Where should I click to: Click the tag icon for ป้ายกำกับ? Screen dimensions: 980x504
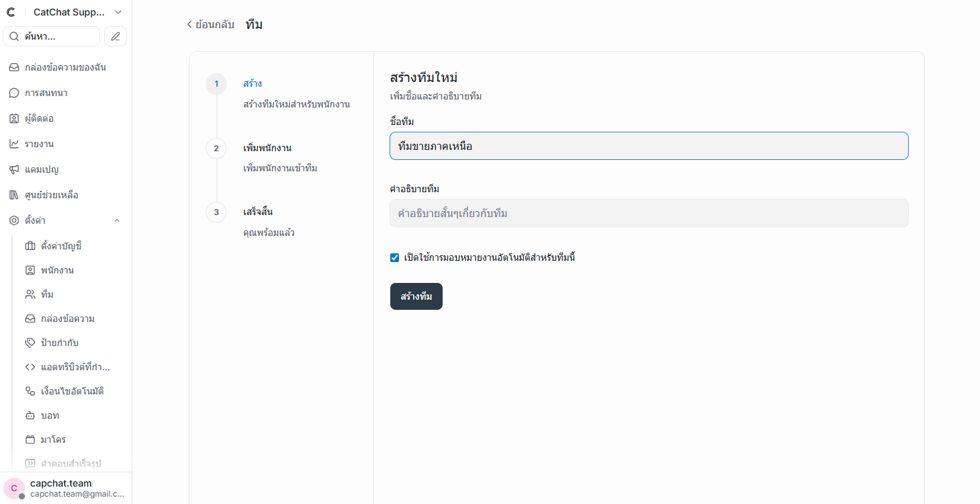click(x=30, y=343)
